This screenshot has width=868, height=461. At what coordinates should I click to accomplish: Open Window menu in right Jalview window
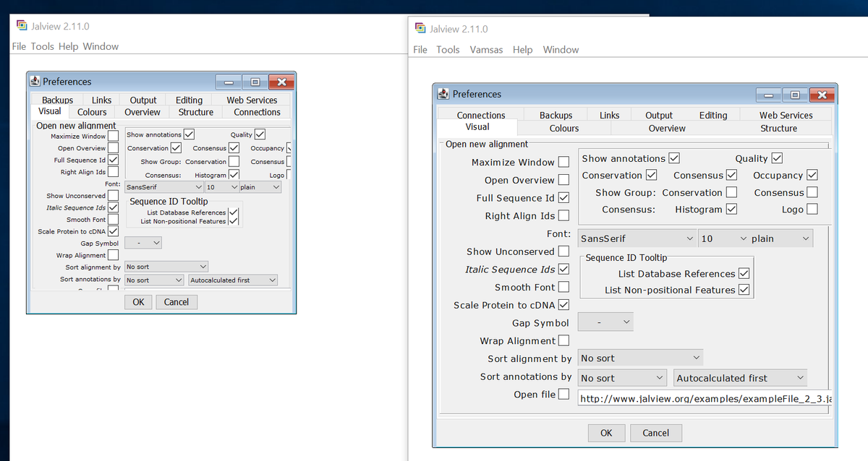(561, 50)
